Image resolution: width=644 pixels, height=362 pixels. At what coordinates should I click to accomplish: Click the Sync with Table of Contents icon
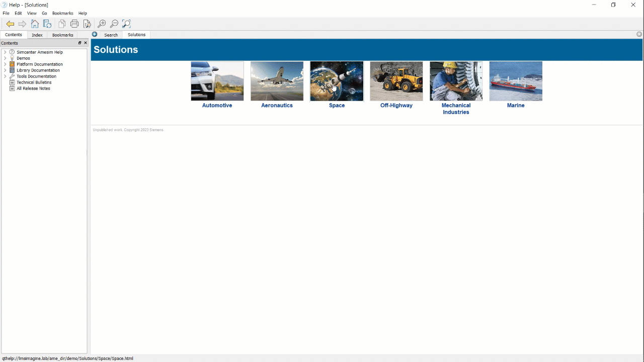click(x=47, y=24)
